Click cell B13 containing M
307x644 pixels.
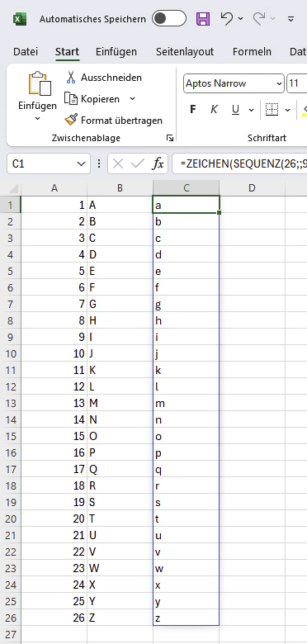click(x=120, y=403)
